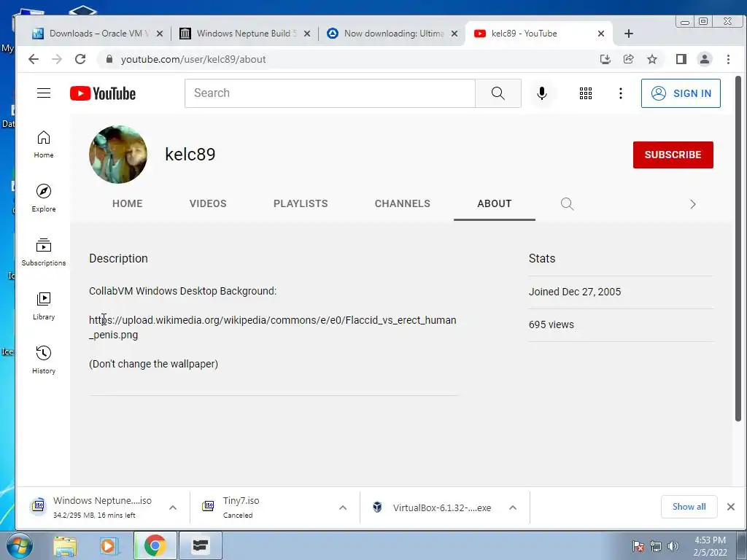Switch to Downloads – Oracle VM tab
Viewport: 747px width, 560px height.
coord(98,34)
